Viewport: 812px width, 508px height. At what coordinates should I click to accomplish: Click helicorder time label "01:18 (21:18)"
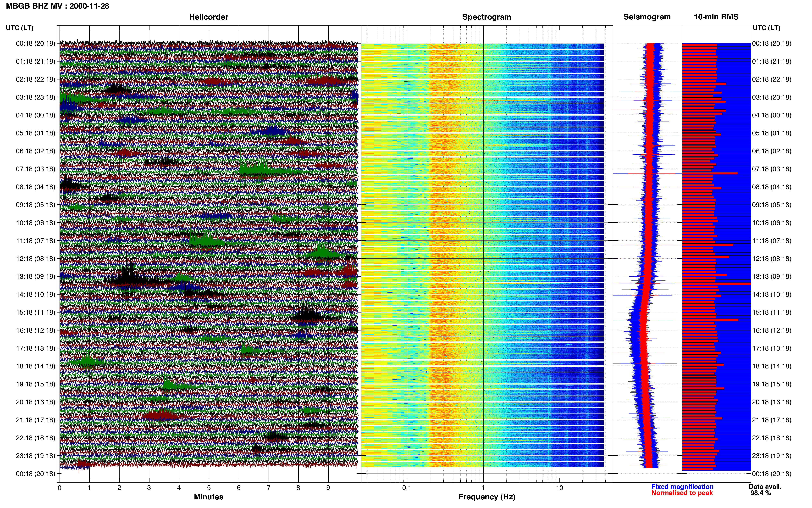35,61
